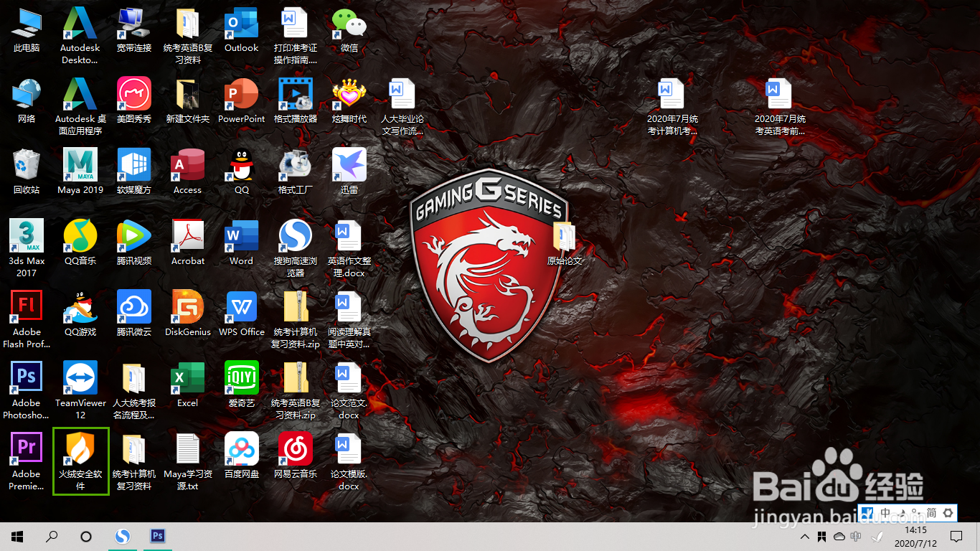Select the Maya 2019 shortcut

[x=80, y=172]
